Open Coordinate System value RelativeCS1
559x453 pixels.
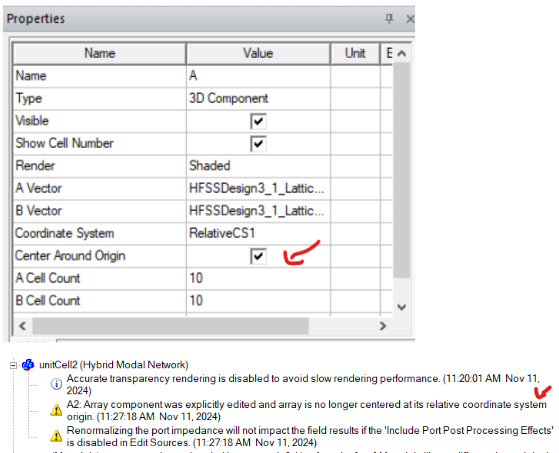pyautogui.click(x=258, y=233)
